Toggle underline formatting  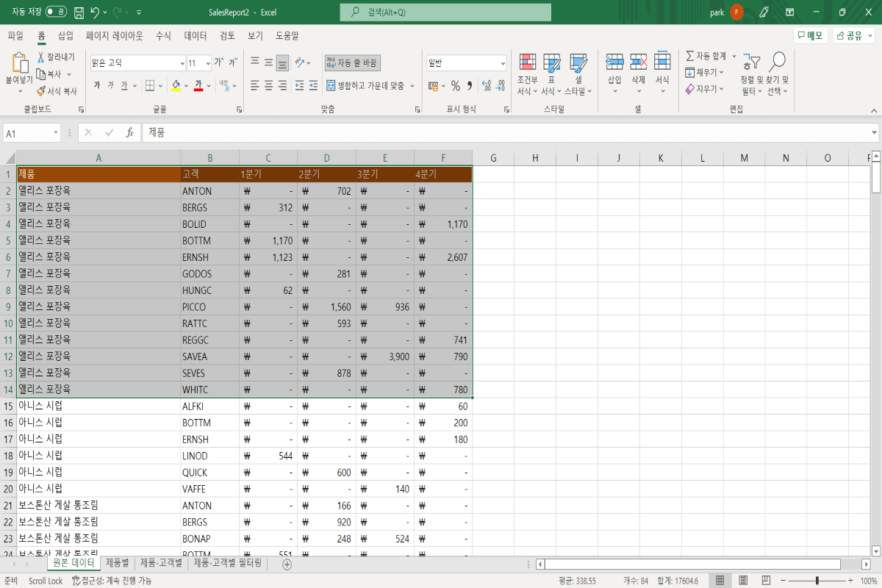[x=124, y=86]
